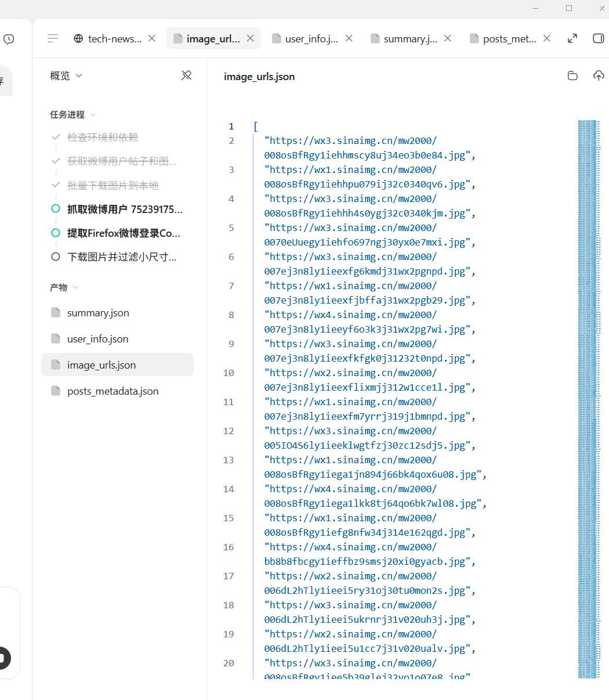Image resolution: width=609 pixels, height=700 pixels.
Task: Close the posts_metadata.json tab
Action: [547, 38]
